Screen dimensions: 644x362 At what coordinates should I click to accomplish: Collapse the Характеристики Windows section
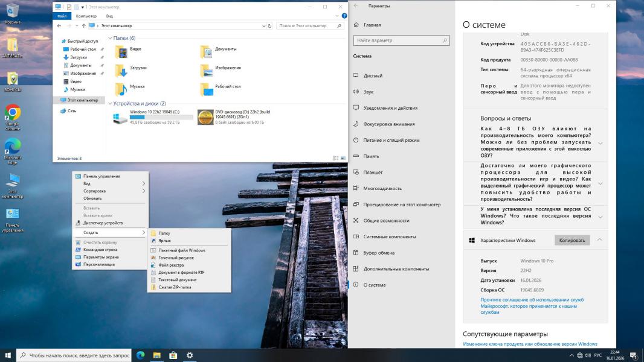[x=599, y=240]
